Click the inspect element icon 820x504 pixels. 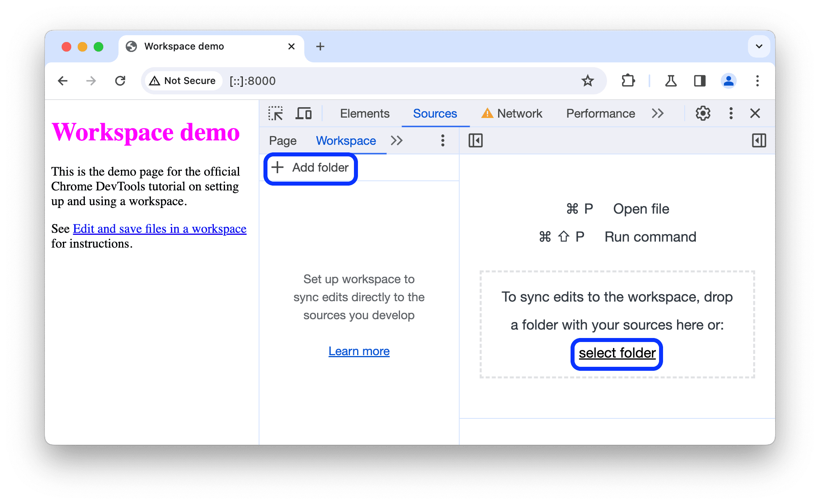(x=275, y=114)
